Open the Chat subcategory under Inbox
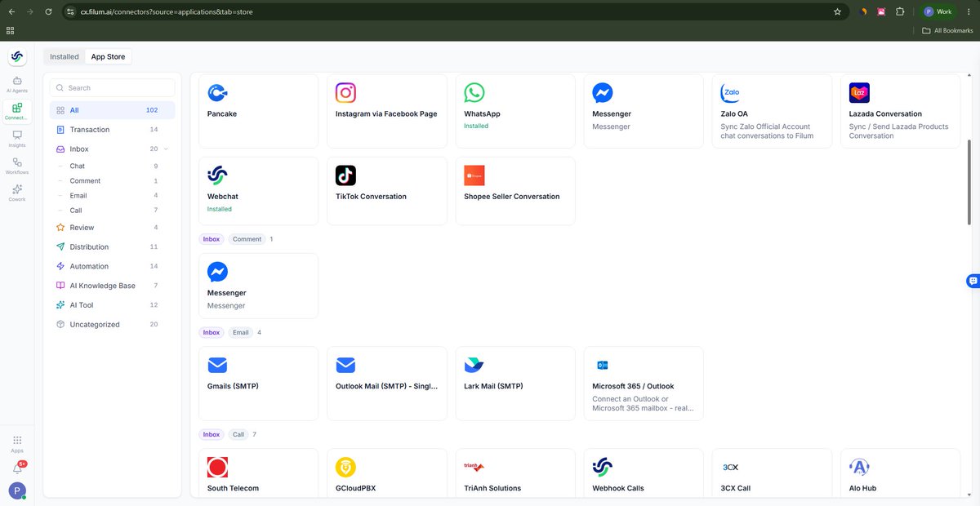Screen dimensions: 980x506 [x=112, y=166]
